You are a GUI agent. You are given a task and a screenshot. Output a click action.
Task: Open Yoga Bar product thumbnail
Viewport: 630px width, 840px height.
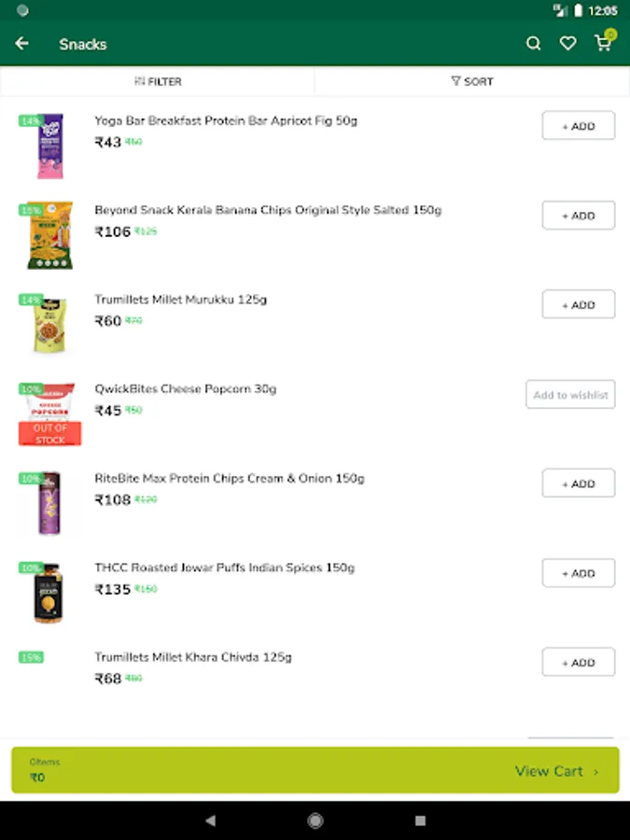pyautogui.click(x=49, y=148)
